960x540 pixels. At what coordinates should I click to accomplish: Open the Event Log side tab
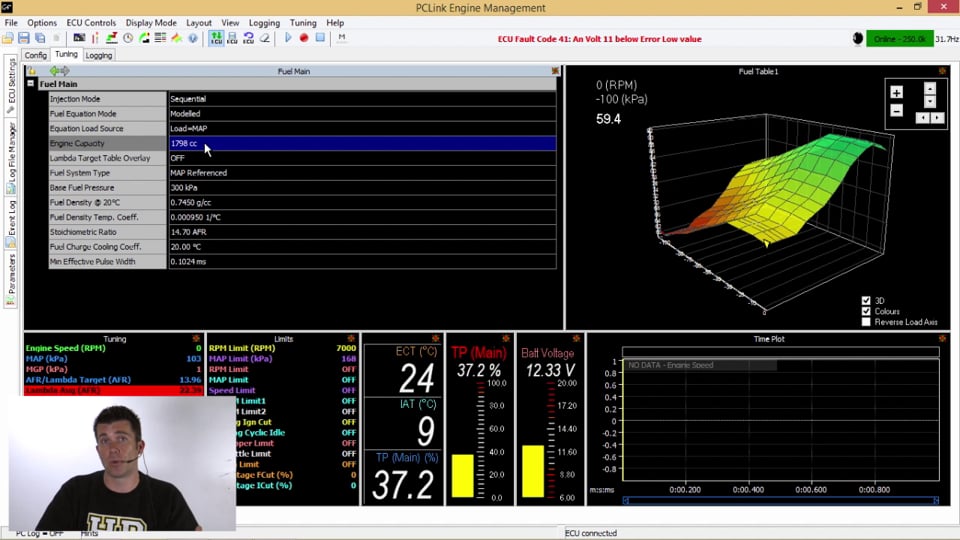click(11, 224)
